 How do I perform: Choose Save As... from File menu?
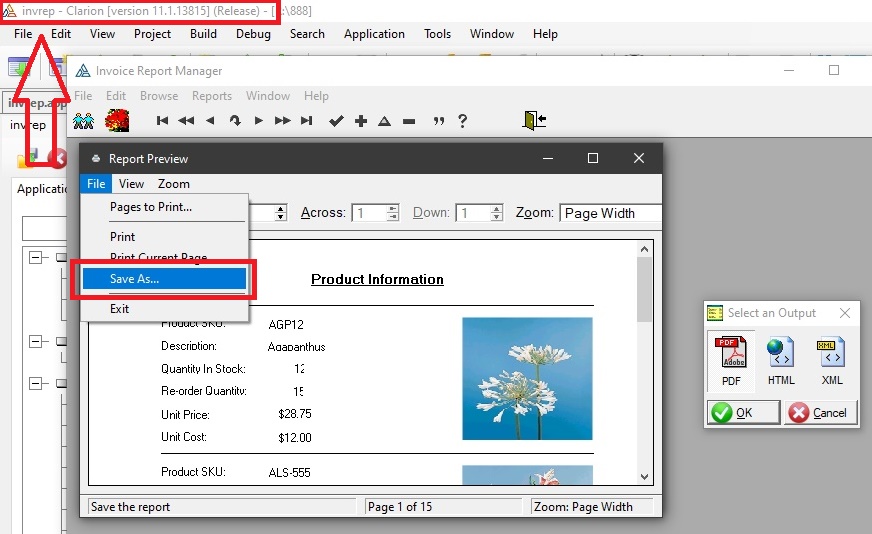[x=164, y=279]
